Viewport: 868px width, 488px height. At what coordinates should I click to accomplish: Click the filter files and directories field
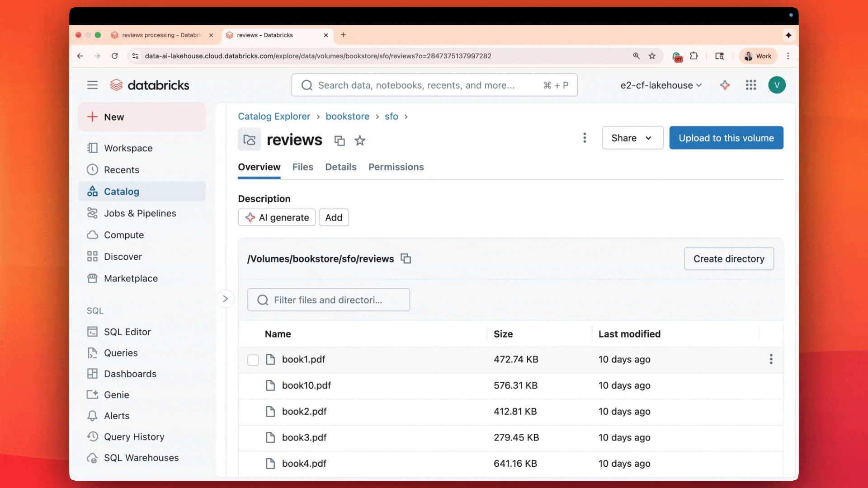click(328, 300)
